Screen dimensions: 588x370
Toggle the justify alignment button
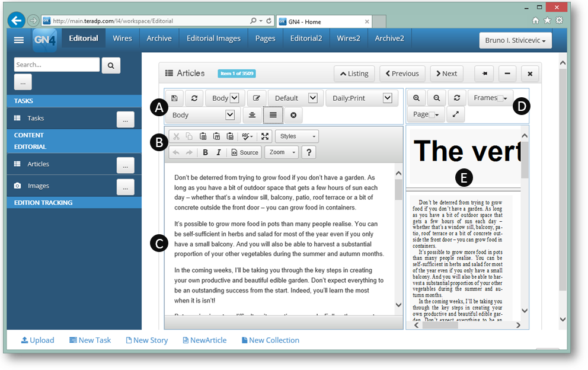point(273,115)
